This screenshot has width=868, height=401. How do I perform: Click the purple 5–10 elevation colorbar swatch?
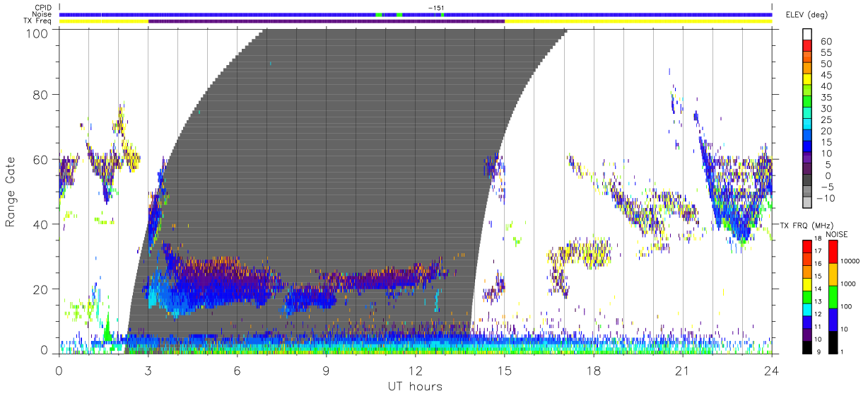tap(807, 158)
